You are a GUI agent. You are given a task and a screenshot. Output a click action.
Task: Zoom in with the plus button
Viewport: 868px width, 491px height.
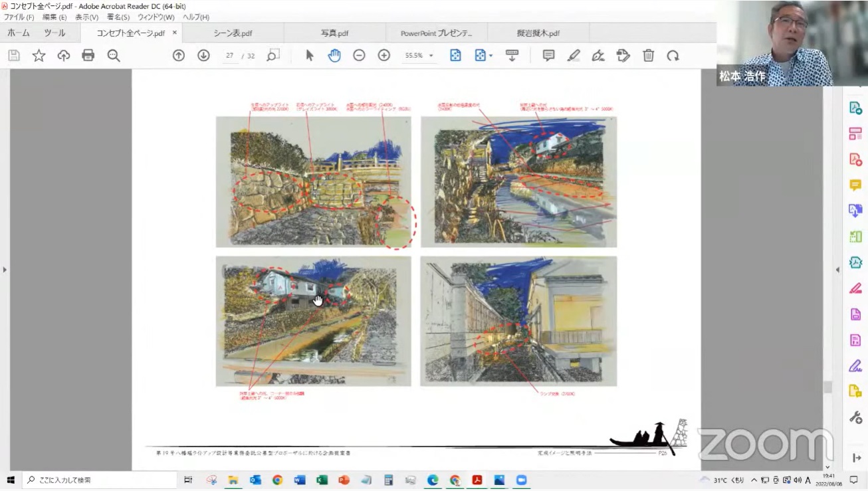coord(384,56)
